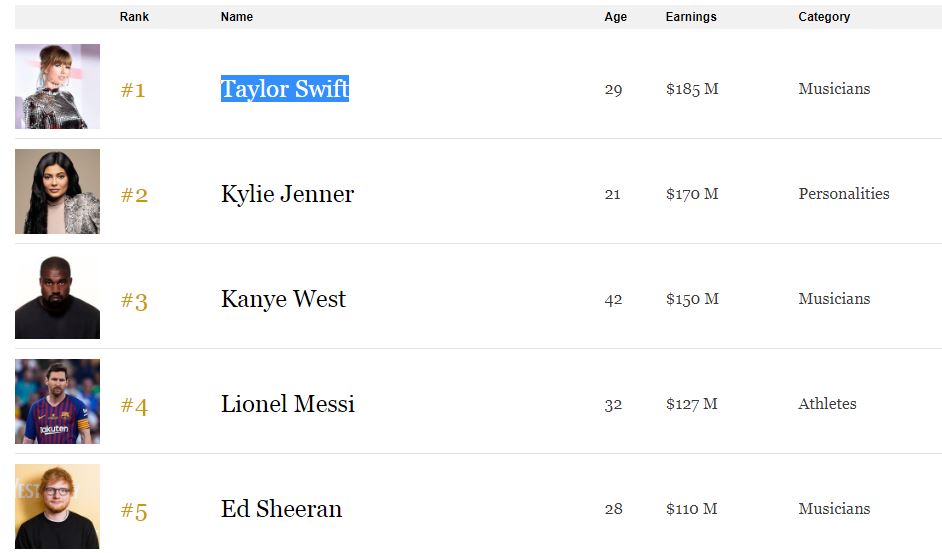Image resolution: width=942 pixels, height=553 pixels.
Task: Click the Personalities category label
Action: 843,194
